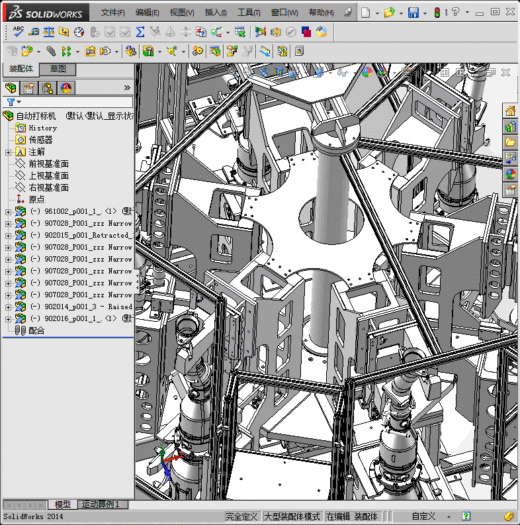Click the 自定义 units status bar button
This screenshot has height=525, width=520.
click(424, 516)
